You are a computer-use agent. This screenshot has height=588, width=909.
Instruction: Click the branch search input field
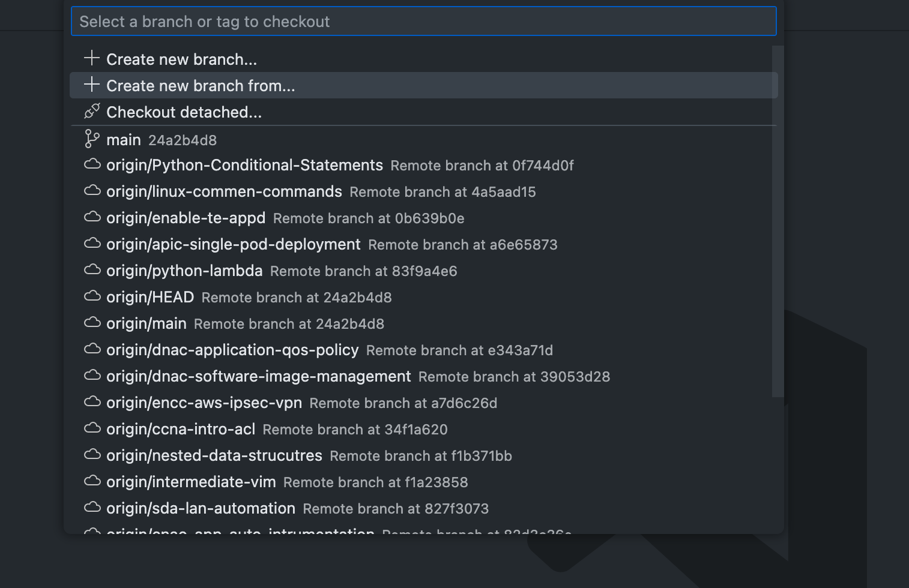click(x=424, y=21)
